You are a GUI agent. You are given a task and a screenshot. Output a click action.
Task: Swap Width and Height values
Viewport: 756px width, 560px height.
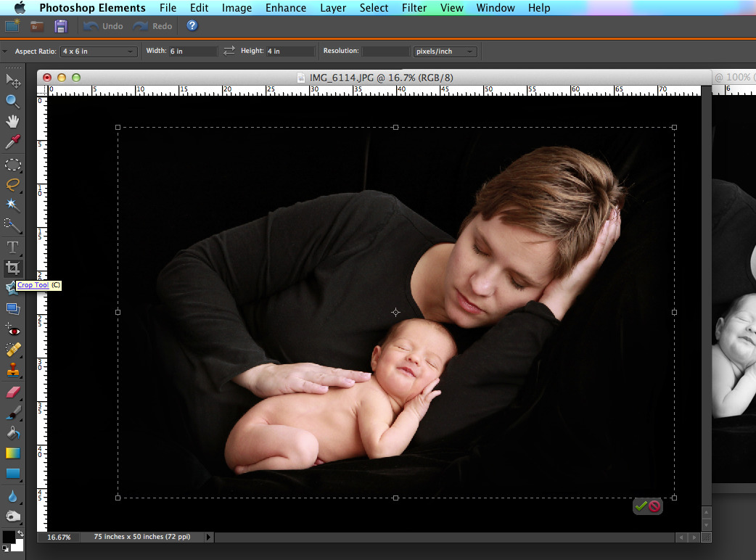(229, 51)
